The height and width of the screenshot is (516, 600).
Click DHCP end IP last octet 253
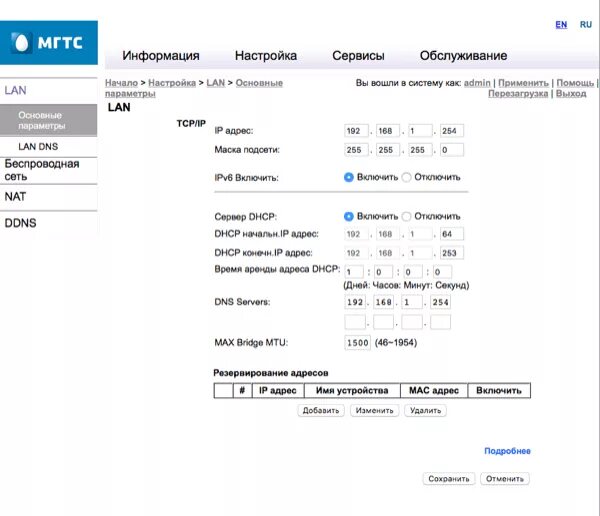pos(452,253)
